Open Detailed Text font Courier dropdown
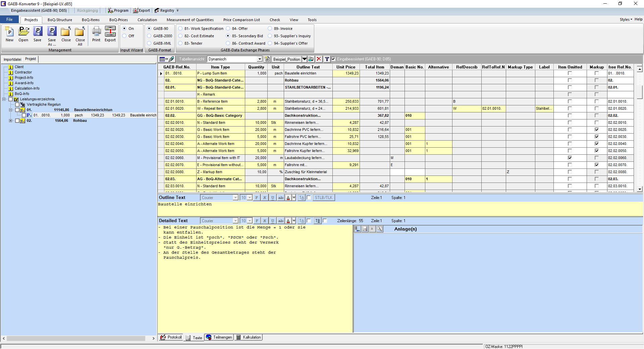This screenshot has height=349, width=644. point(235,221)
